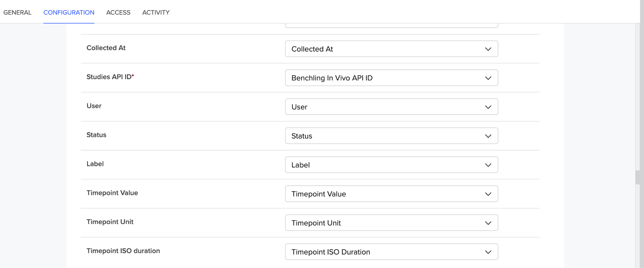
Task: Switch to the ACCESS tab
Action: pos(118,13)
